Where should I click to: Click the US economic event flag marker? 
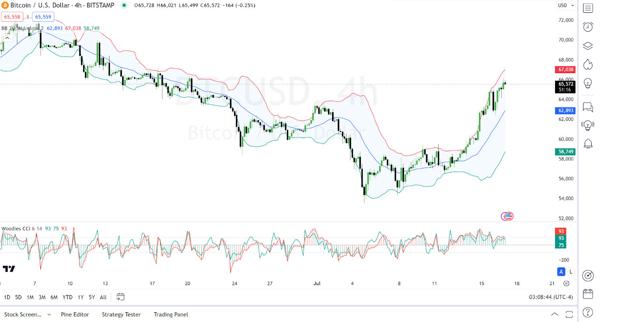point(509,216)
